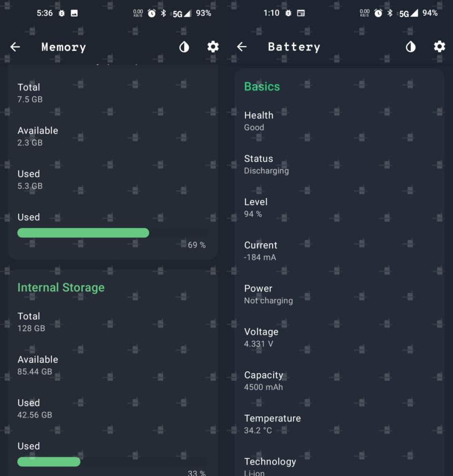The height and width of the screenshot is (476, 453).
Task: Tap the back arrow beside the Battery title
Action: 242,47
